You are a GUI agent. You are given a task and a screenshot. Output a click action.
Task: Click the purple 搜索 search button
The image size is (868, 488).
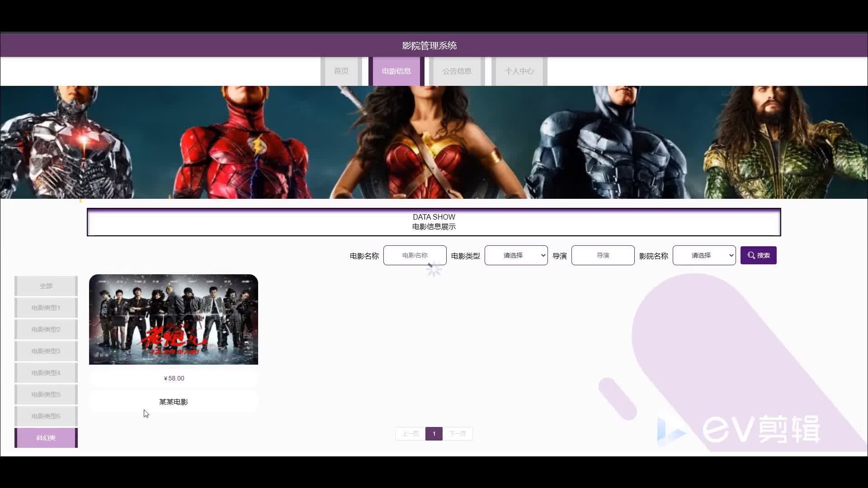click(x=759, y=255)
